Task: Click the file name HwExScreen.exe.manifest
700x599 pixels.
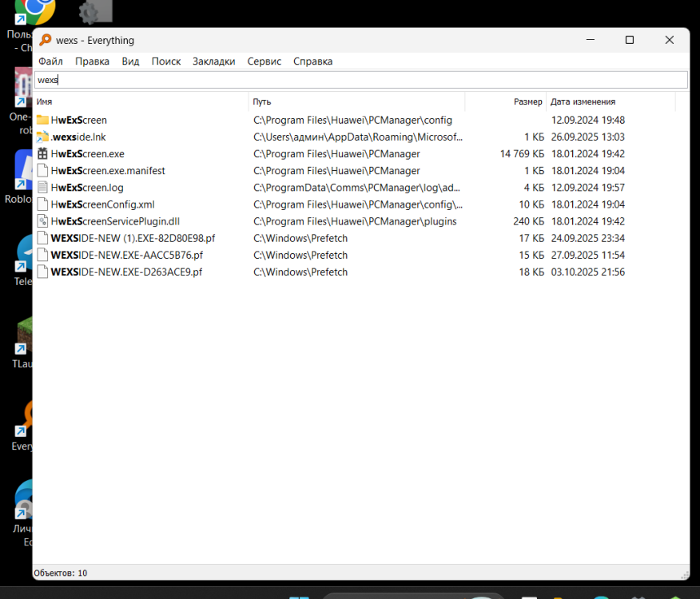Action: click(x=108, y=170)
